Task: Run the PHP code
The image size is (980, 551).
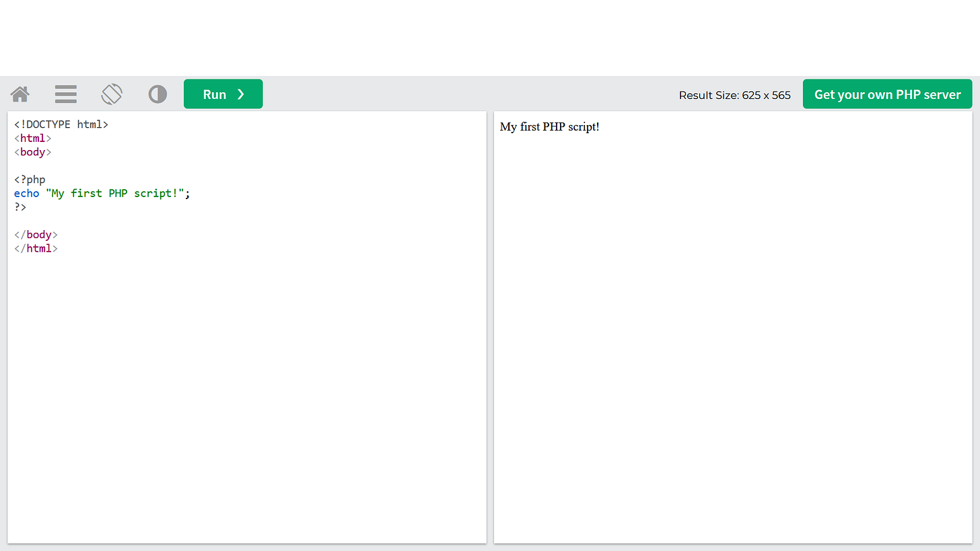Action: [223, 94]
